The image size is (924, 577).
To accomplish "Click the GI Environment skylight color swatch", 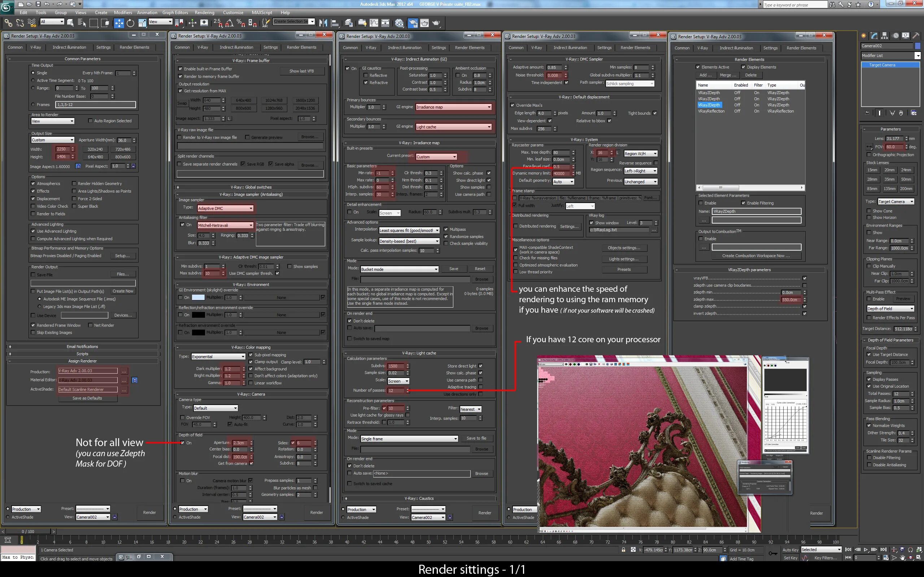I will point(198,297).
